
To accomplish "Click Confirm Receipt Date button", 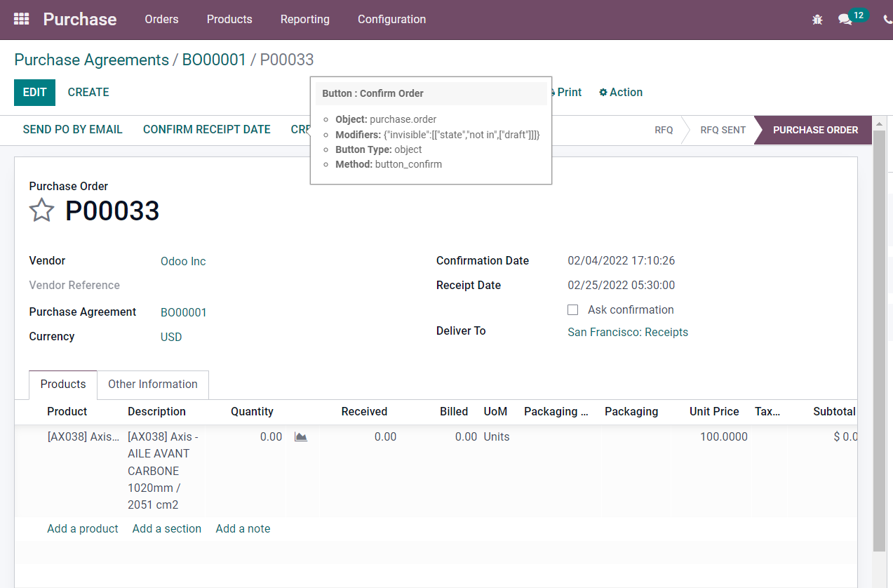I will 206,129.
